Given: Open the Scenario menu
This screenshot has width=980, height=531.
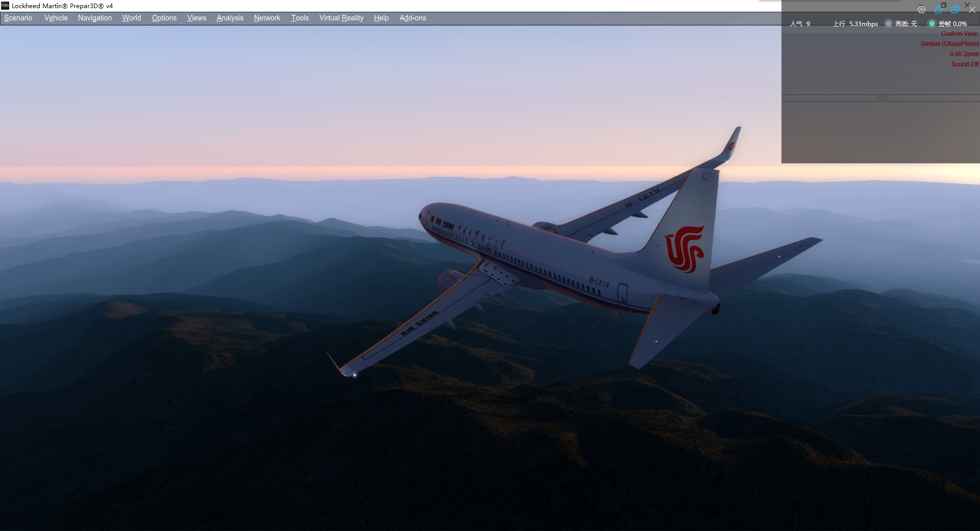Looking at the screenshot, I should (x=18, y=18).
